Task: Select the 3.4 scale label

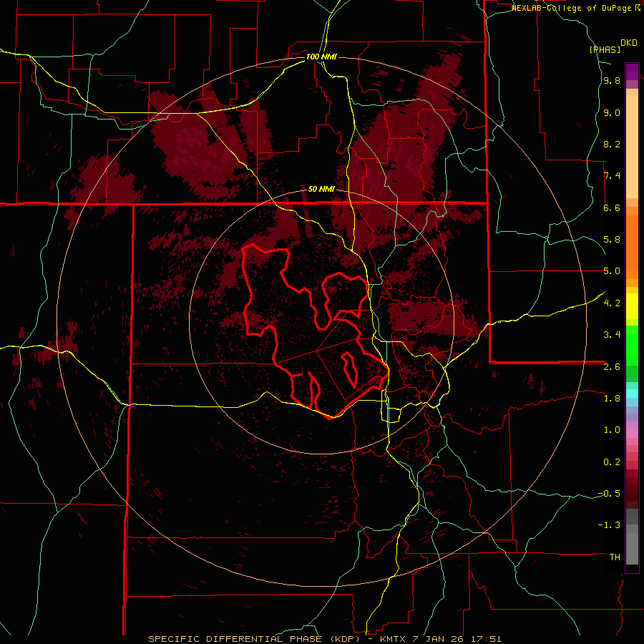Action: click(x=612, y=335)
